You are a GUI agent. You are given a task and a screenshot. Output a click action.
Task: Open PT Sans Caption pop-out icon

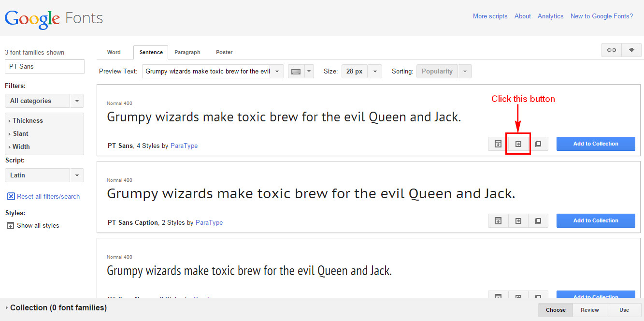[x=538, y=221]
